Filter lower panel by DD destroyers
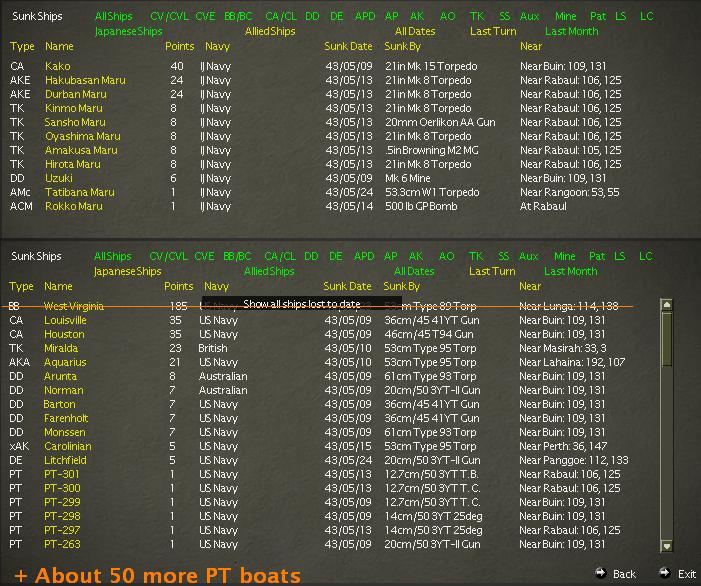 click(x=311, y=256)
